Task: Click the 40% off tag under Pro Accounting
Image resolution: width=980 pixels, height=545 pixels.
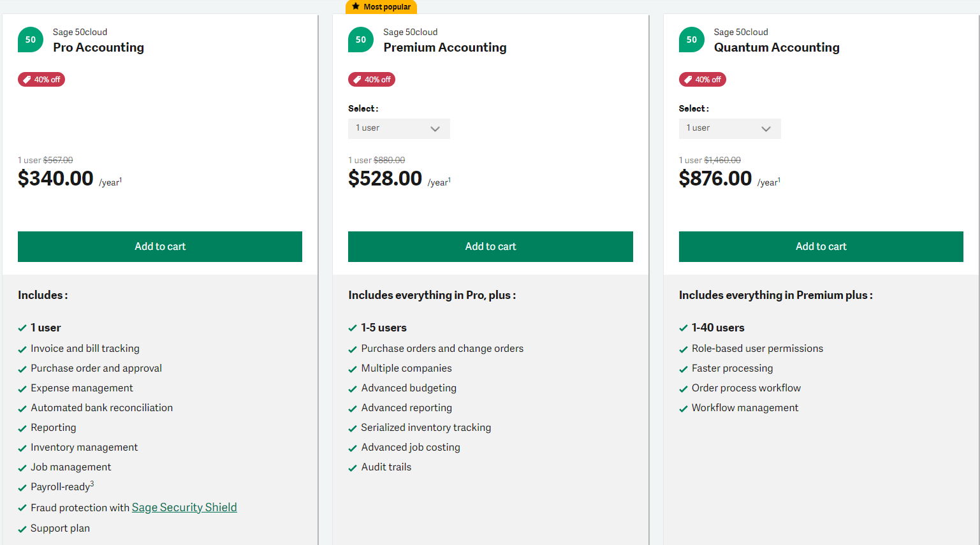Action: coord(41,80)
